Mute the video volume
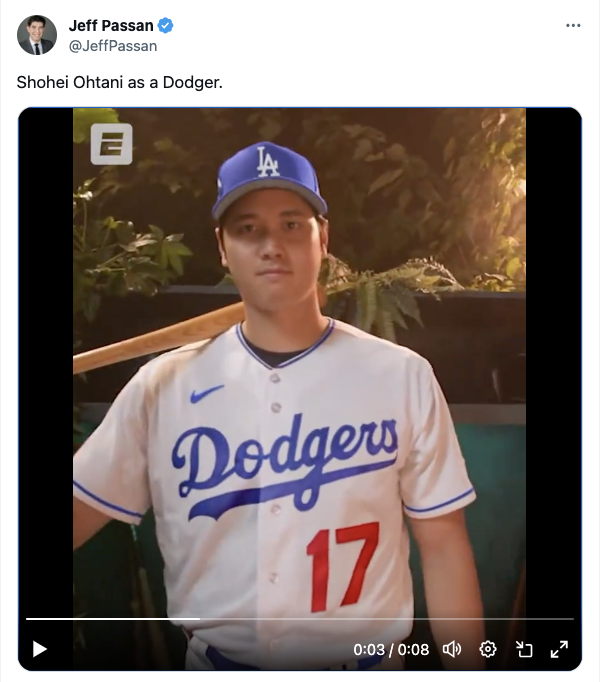This screenshot has height=682, width=606. coord(452,649)
